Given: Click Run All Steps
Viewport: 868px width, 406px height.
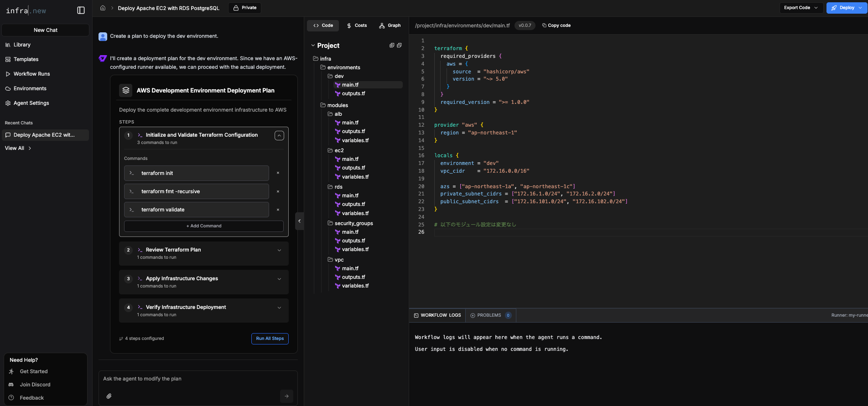Looking at the screenshot, I should 270,339.
